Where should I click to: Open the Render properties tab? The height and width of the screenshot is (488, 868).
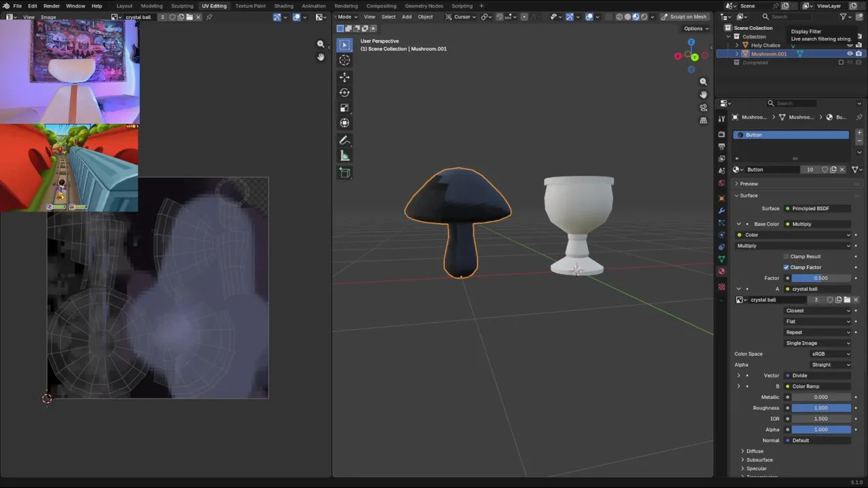722,134
